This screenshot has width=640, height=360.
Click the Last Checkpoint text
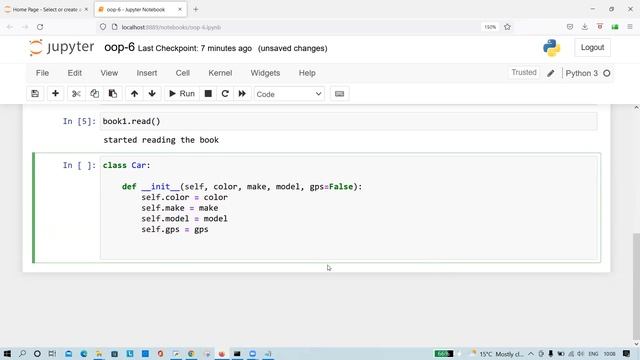[195, 48]
